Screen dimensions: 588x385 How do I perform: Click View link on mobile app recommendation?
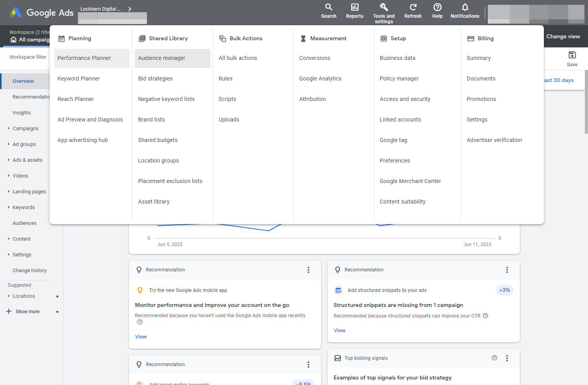pos(141,336)
